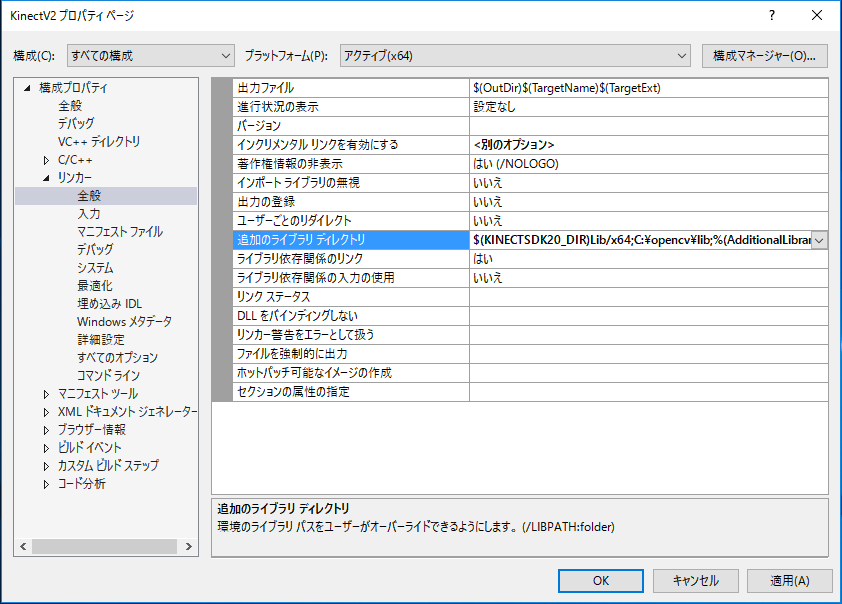The height and width of the screenshot is (604, 842).
Task: Select VC++ ディレクトリ in tree
Action: coord(99,142)
